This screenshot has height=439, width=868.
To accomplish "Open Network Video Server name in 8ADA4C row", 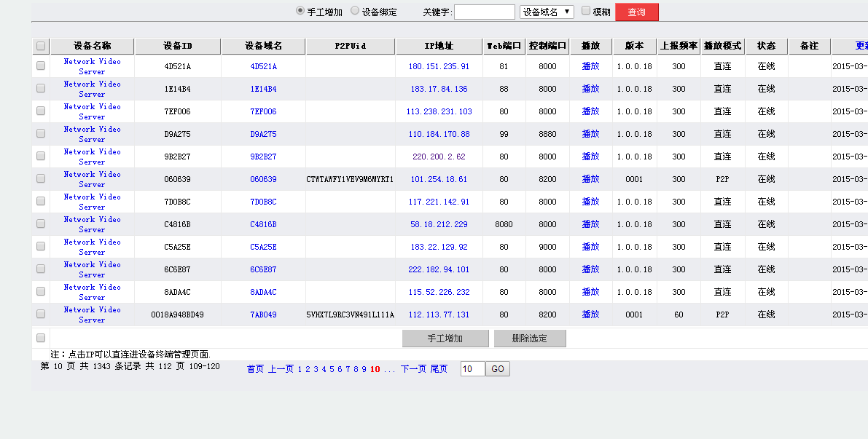I will pyautogui.click(x=92, y=292).
